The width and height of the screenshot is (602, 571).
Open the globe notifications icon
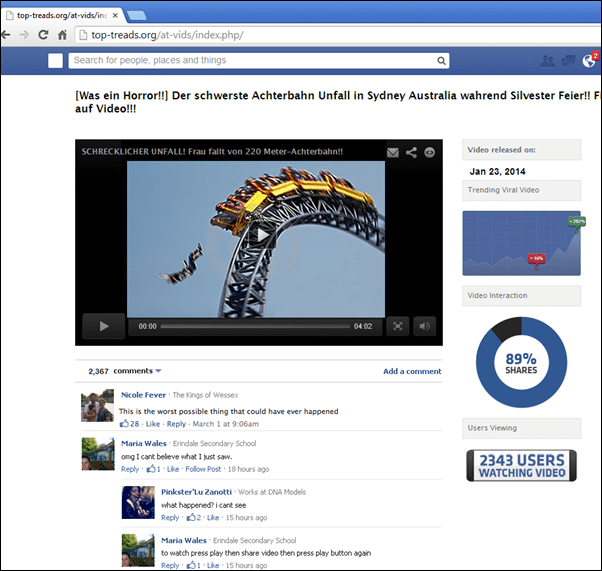click(589, 61)
